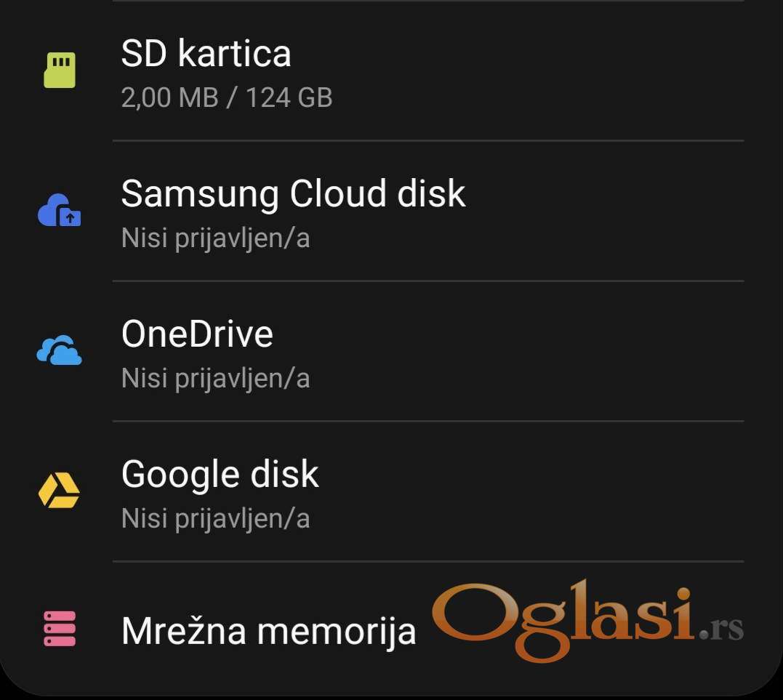Screen dimensions: 783x700
Task: Tap Nisi prijavljen/a under Google disk
Action: (x=216, y=519)
